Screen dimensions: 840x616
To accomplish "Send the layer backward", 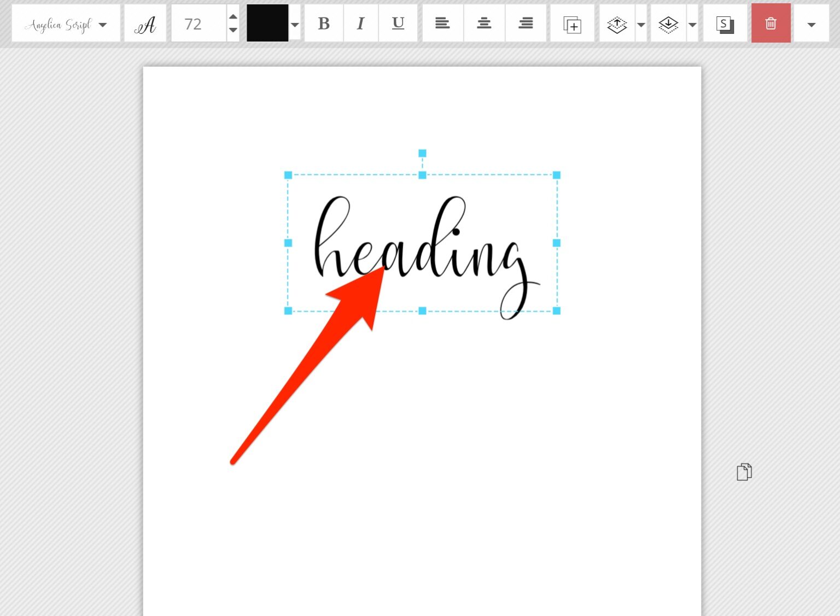I will click(668, 24).
